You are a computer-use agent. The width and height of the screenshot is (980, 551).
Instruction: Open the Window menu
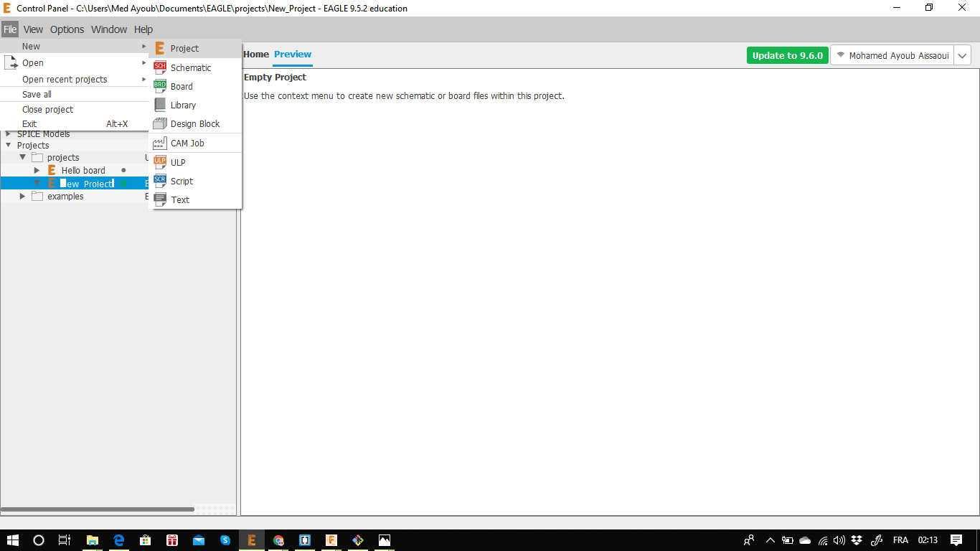(x=109, y=29)
